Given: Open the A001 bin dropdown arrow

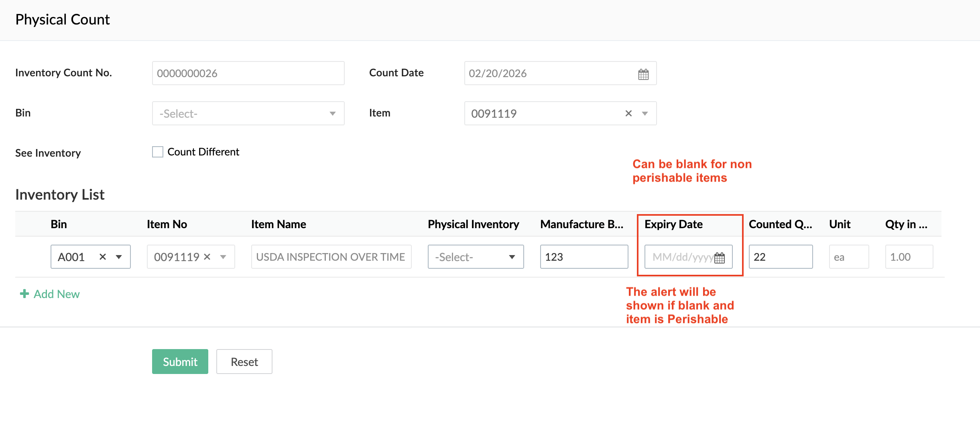Looking at the screenshot, I should (119, 257).
